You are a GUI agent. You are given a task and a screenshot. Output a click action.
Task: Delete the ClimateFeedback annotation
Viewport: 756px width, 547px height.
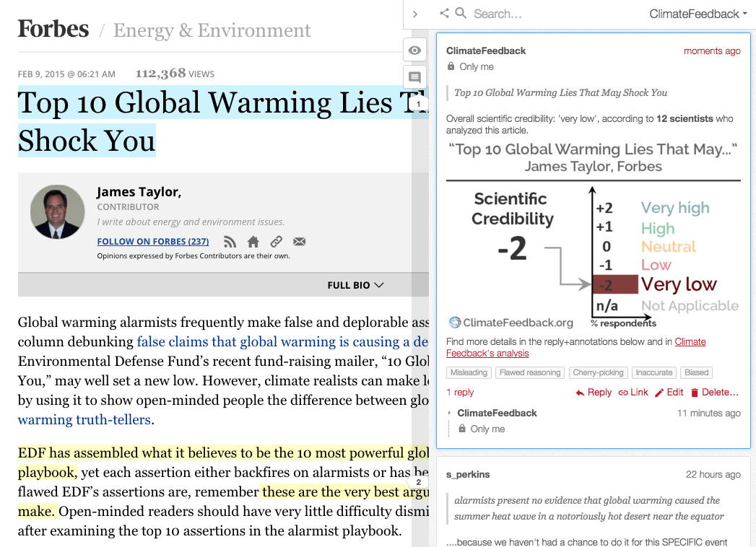tap(714, 393)
